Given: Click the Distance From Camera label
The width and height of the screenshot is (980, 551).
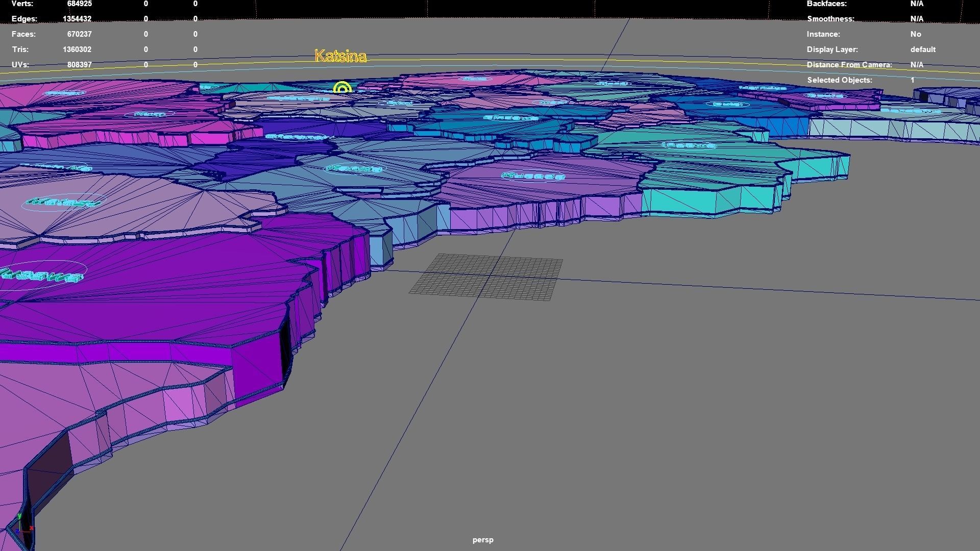Looking at the screenshot, I should (x=849, y=65).
